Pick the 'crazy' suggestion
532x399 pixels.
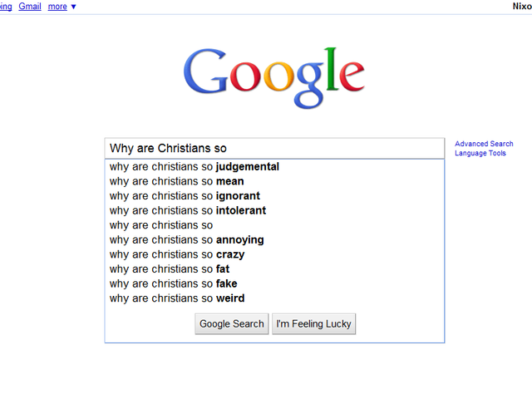[274, 254]
